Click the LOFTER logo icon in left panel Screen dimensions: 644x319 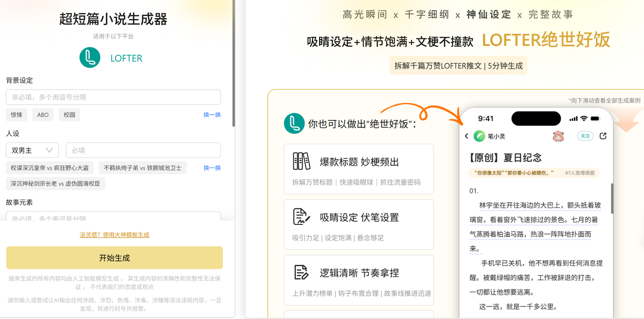click(x=90, y=58)
